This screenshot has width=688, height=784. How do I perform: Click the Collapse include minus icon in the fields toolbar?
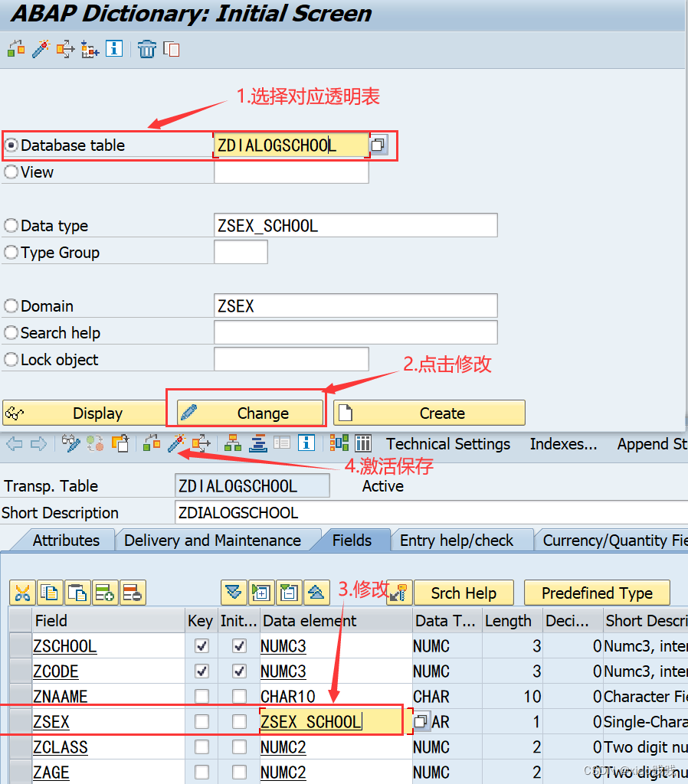pyautogui.click(x=289, y=593)
